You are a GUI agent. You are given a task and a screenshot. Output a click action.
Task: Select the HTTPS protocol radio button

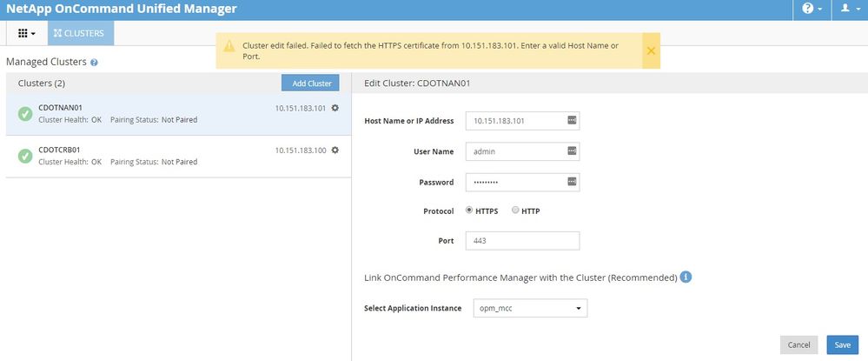click(x=470, y=211)
